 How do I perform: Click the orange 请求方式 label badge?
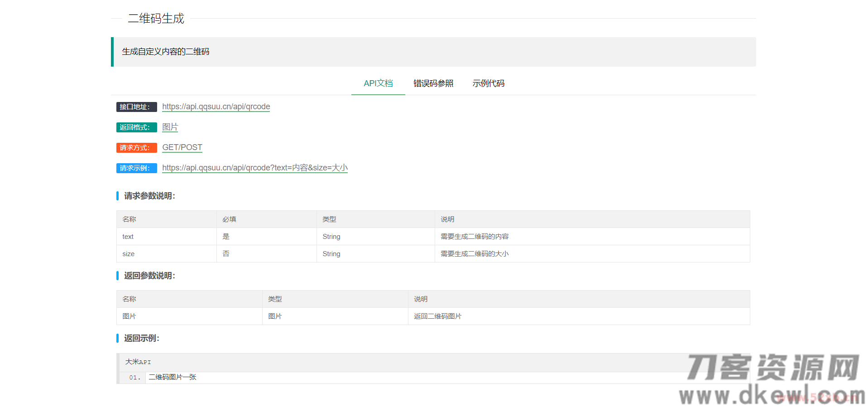[136, 148]
